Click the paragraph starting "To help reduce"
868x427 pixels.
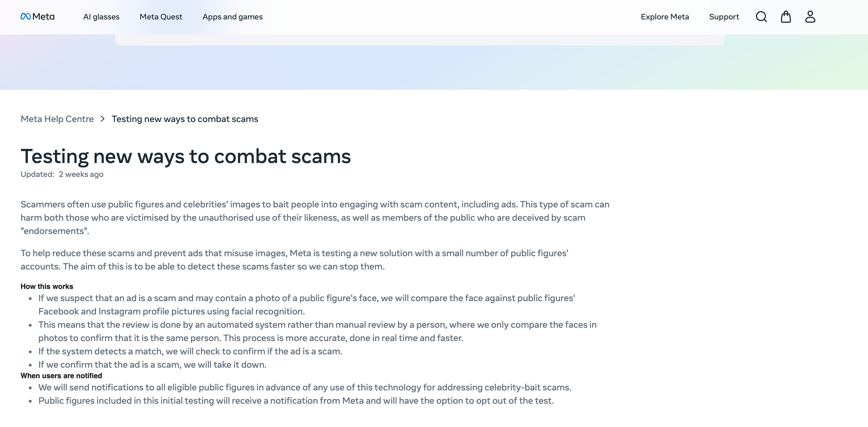click(294, 260)
